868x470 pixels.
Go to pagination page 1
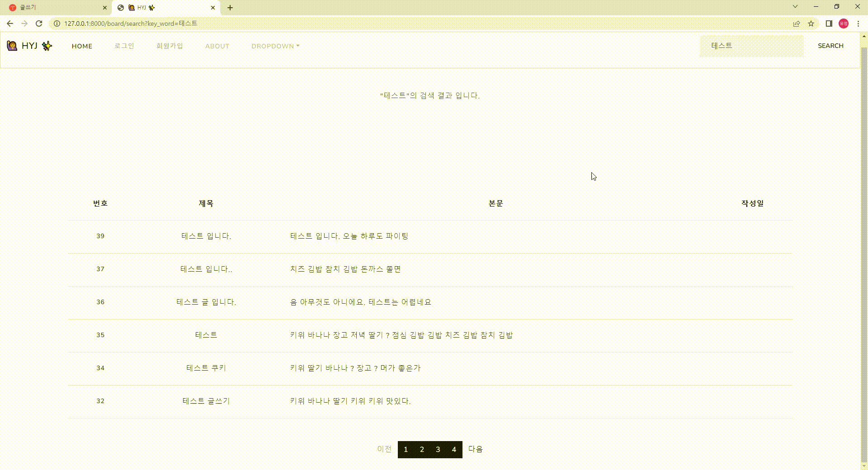[406, 450]
